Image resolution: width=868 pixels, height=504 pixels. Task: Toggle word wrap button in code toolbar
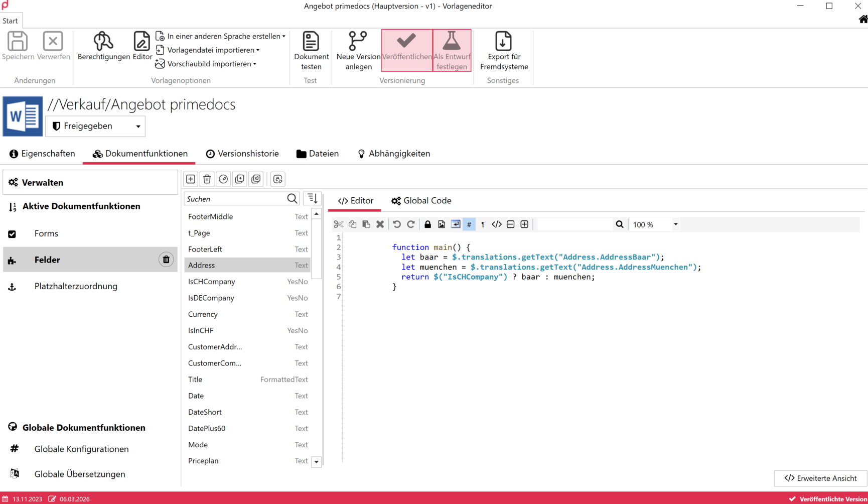(456, 224)
